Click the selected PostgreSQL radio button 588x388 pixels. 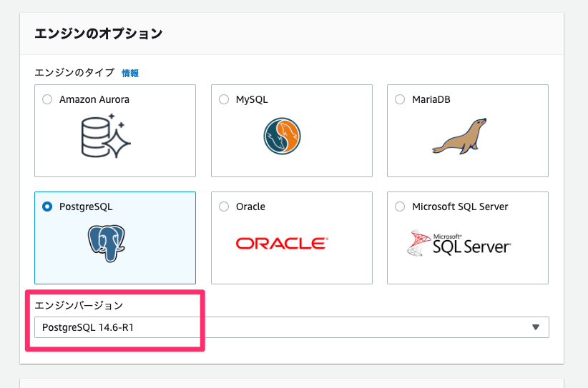(x=47, y=207)
